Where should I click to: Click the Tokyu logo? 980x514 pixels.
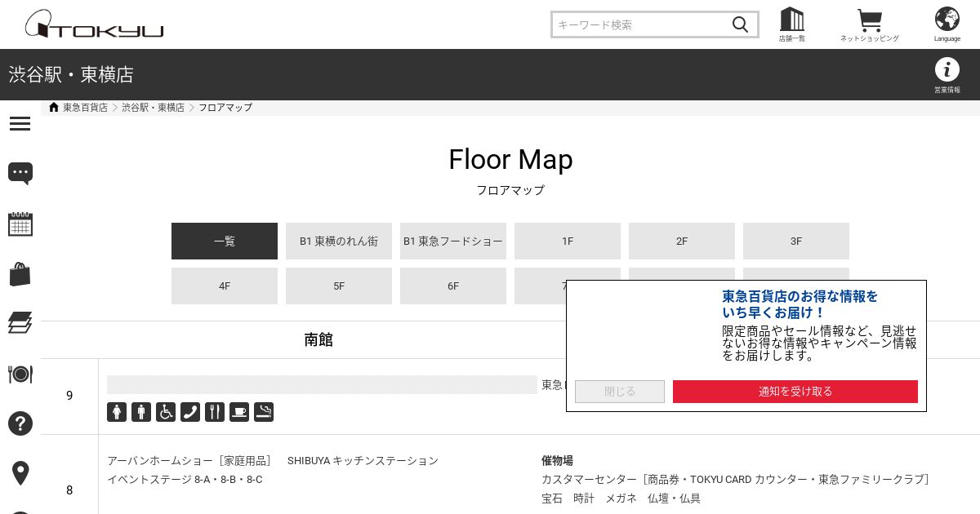94,24
